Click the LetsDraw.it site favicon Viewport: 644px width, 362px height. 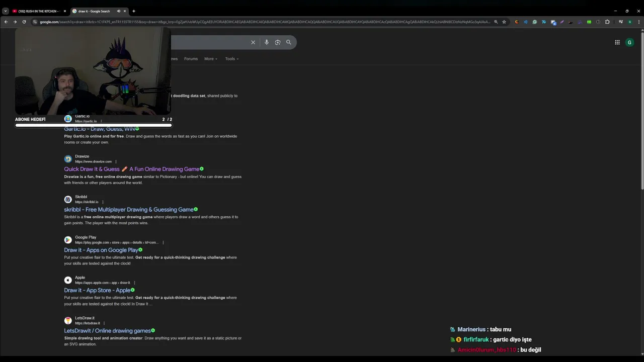click(x=68, y=321)
